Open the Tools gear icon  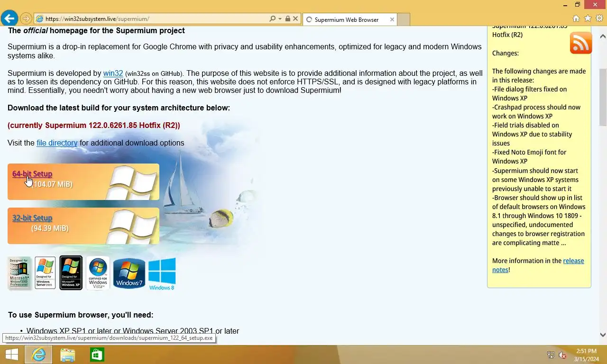coord(599,18)
